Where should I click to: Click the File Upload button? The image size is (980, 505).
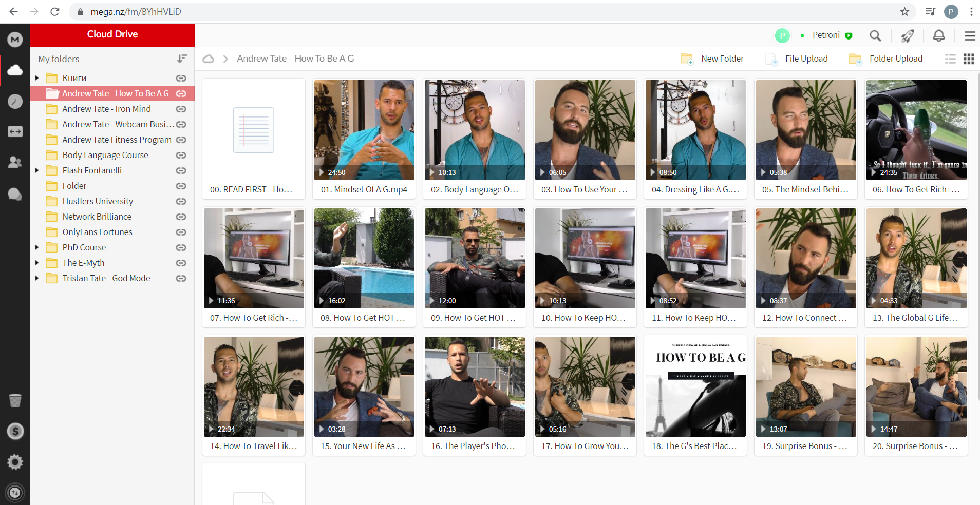797,59
